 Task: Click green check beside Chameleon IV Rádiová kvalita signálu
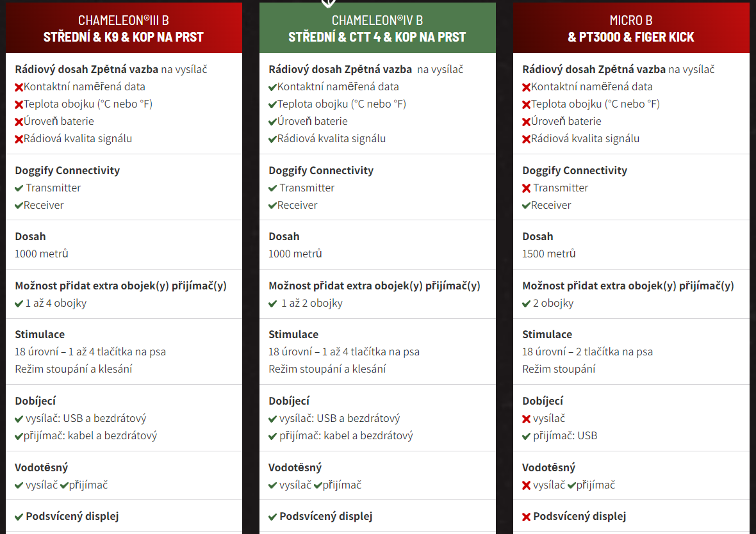[272, 140]
